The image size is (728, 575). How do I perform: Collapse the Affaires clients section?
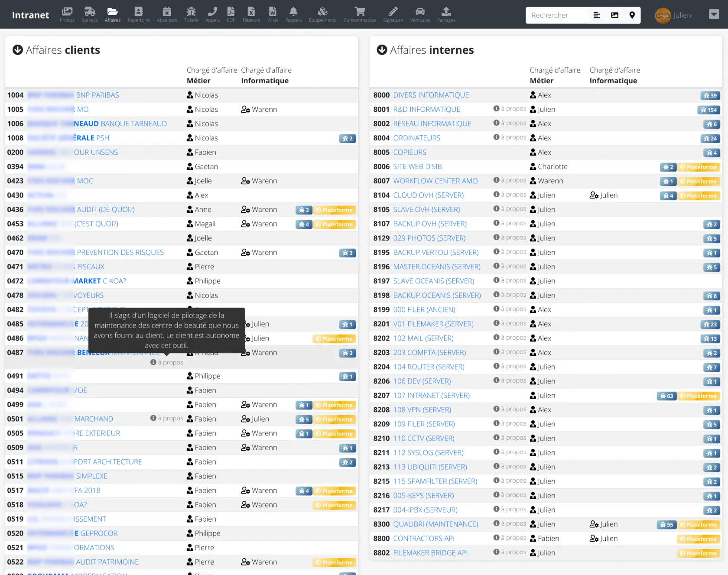coord(18,50)
